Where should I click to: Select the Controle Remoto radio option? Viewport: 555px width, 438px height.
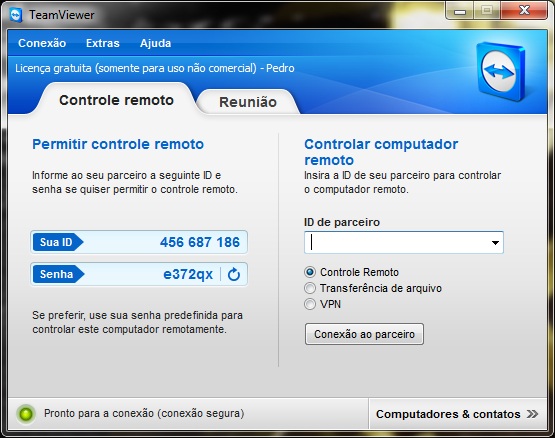[310, 272]
